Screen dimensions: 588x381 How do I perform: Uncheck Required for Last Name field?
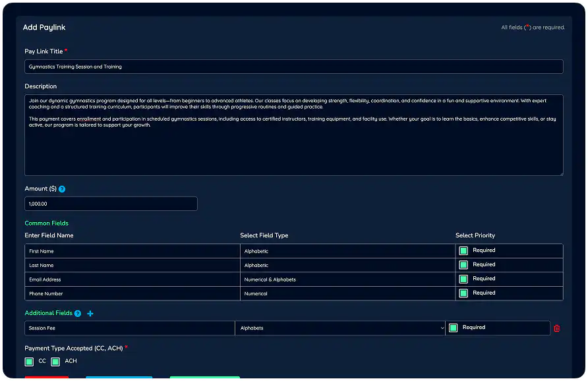pyautogui.click(x=463, y=265)
